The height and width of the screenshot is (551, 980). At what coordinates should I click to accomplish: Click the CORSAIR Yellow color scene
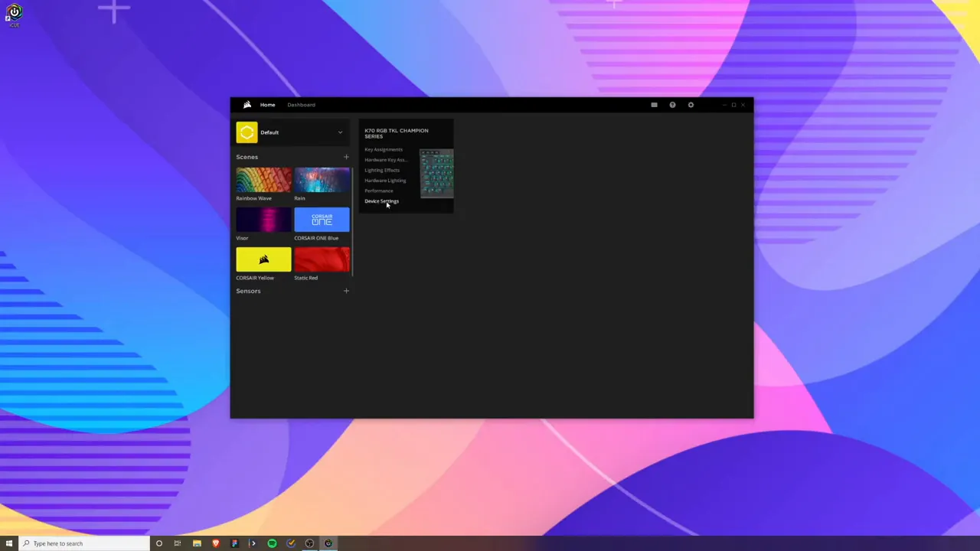(x=263, y=260)
